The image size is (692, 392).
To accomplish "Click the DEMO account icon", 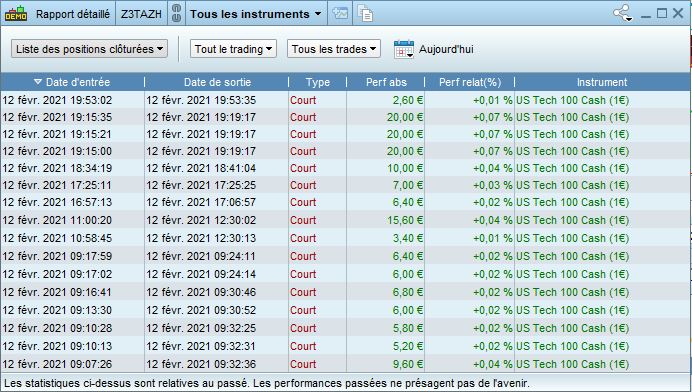I will [16, 14].
